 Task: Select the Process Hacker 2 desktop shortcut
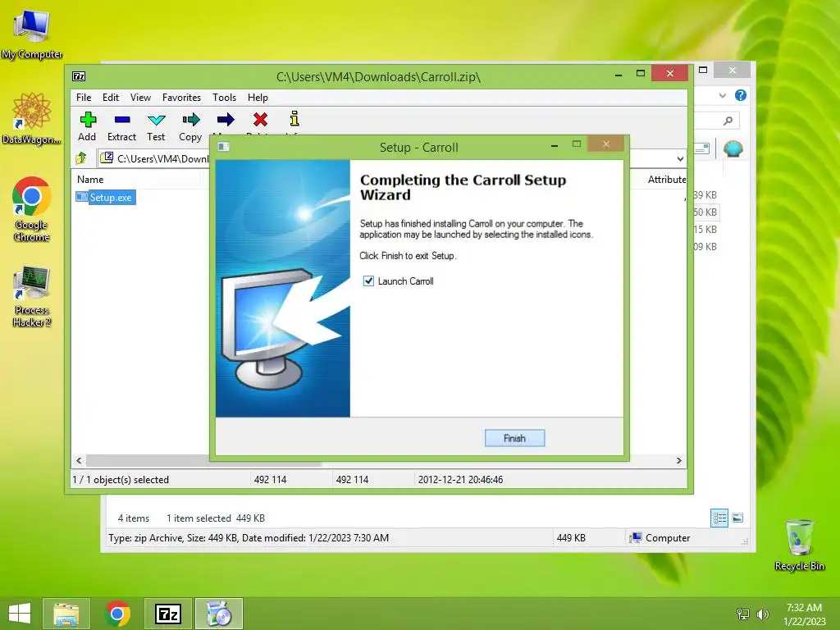[x=32, y=296]
